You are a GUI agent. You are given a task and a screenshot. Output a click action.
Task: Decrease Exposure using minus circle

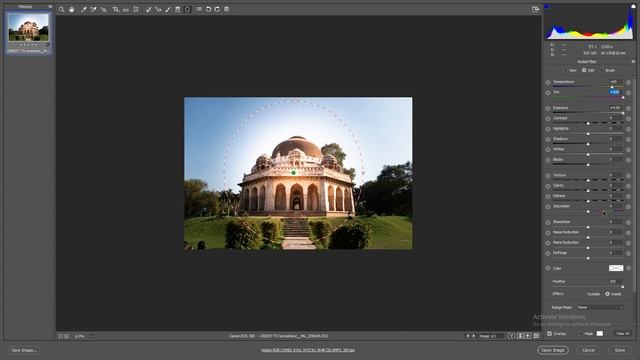pyautogui.click(x=548, y=109)
